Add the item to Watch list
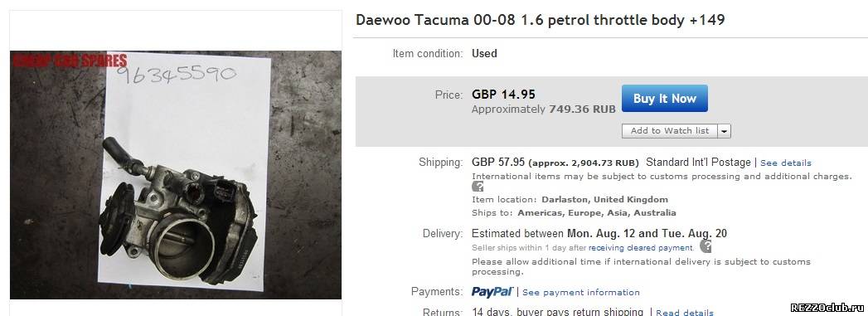Screen dimensions: 868x316 coord(670,130)
